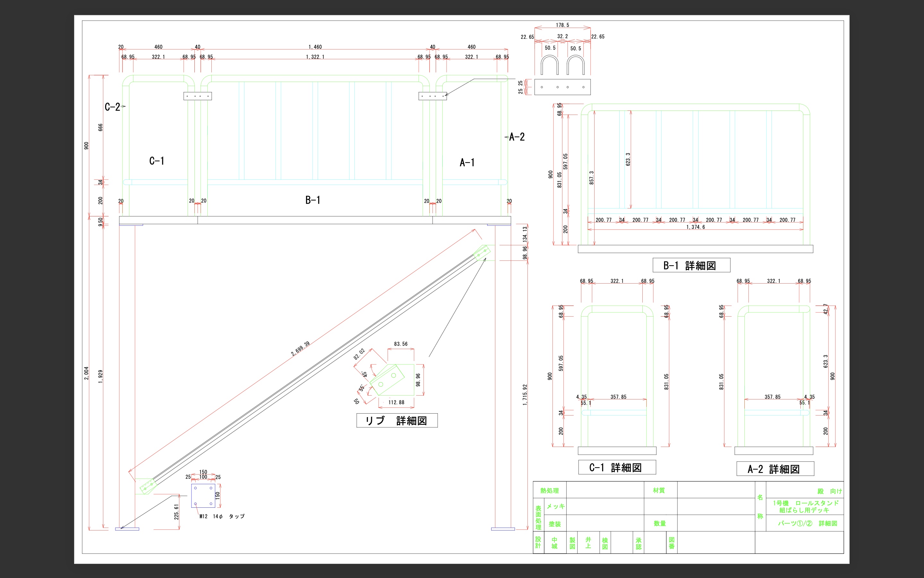Click the '9.50' deck thickness dimension
Screen dimensions: 924x578
[100, 222]
